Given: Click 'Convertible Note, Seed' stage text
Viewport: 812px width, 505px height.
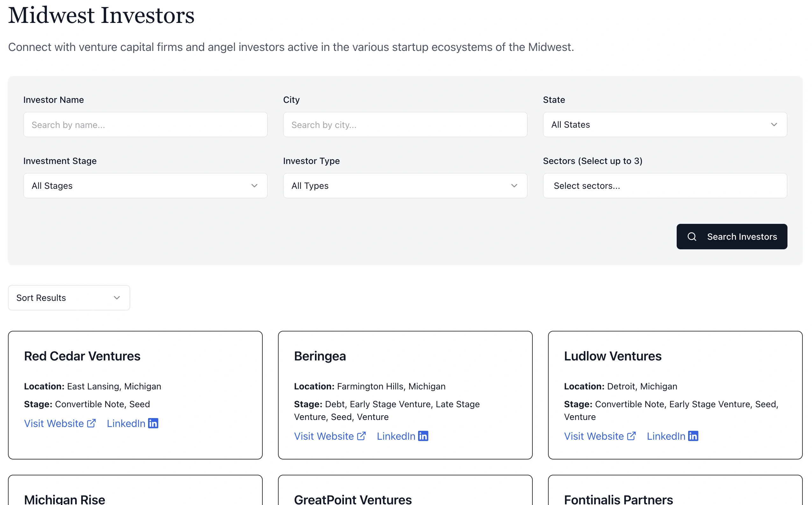Looking at the screenshot, I should coord(103,404).
